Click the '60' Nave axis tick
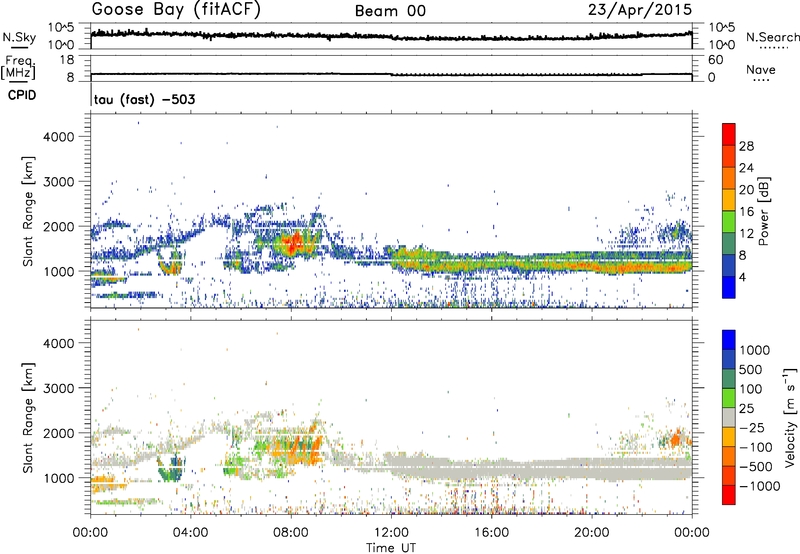 point(715,60)
